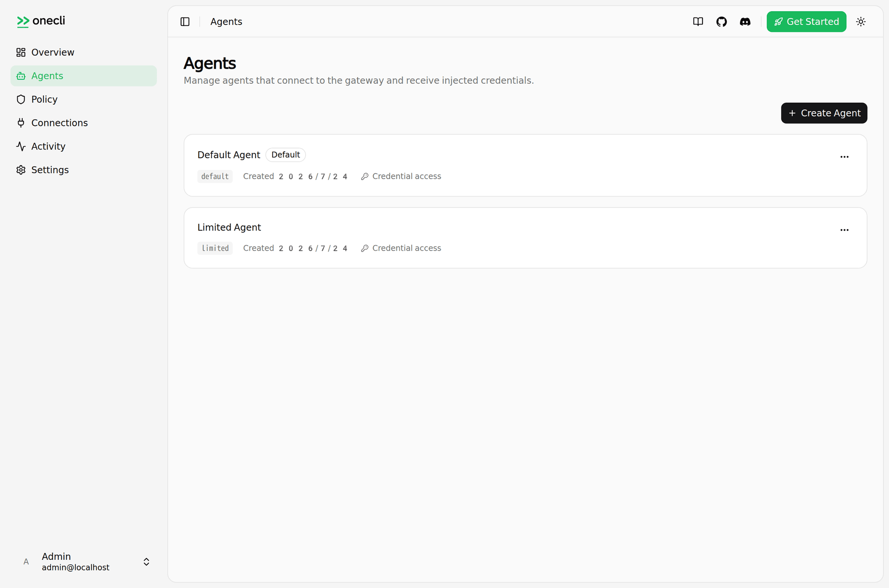Image resolution: width=889 pixels, height=588 pixels.
Task: Open Default Agent more options menu
Action: (x=844, y=157)
